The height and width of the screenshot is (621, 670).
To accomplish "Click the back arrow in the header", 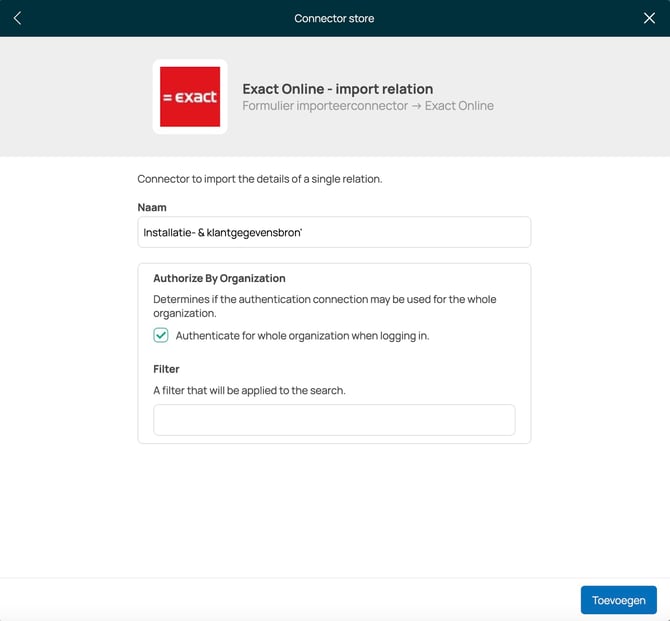I will [17, 18].
